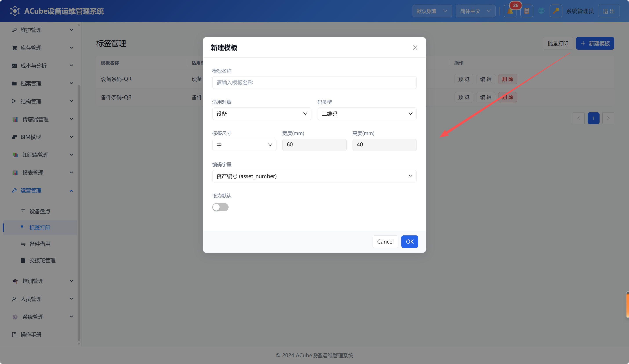629x364 pixels.
Task: Toggle the 设为默认 switch
Action: [x=220, y=207]
